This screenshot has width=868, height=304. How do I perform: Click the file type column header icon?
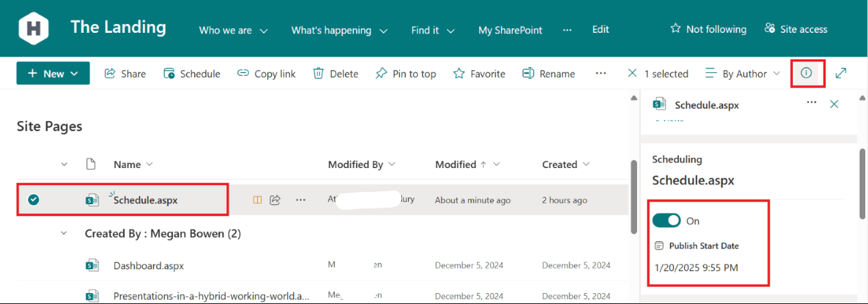(x=90, y=164)
